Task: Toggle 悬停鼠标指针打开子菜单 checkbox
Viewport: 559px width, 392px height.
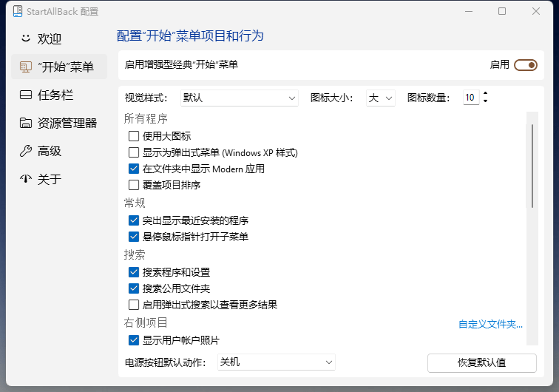Action: 134,237
